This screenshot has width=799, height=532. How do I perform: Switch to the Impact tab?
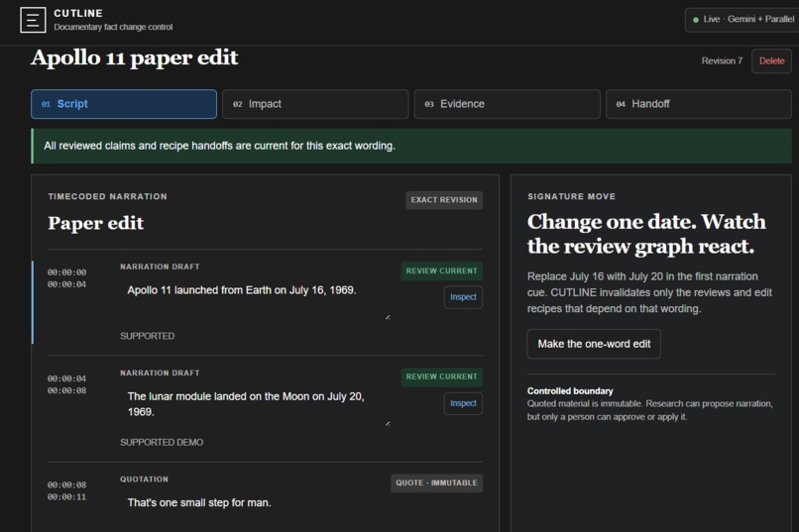(x=315, y=104)
